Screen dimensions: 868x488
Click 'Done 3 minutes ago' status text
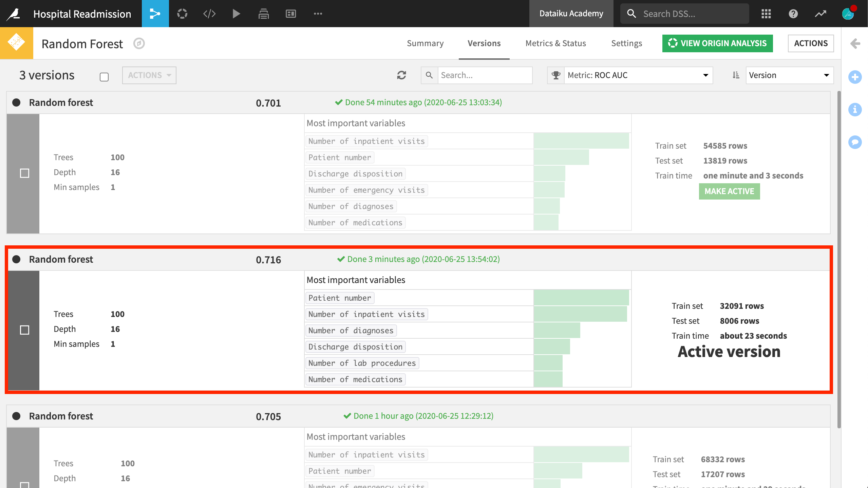click(x=418, y=259)
